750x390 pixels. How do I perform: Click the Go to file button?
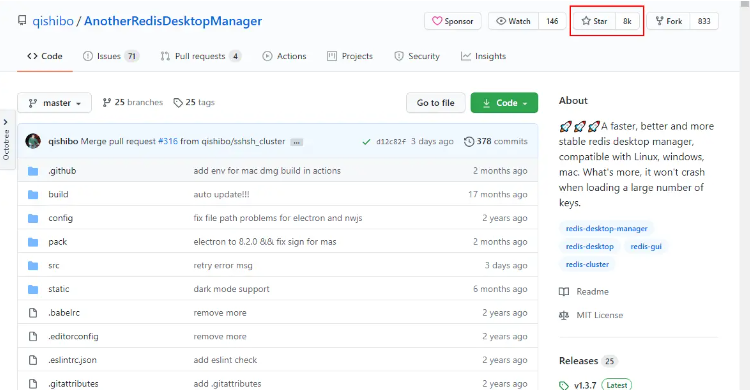(x=435, y=103)
